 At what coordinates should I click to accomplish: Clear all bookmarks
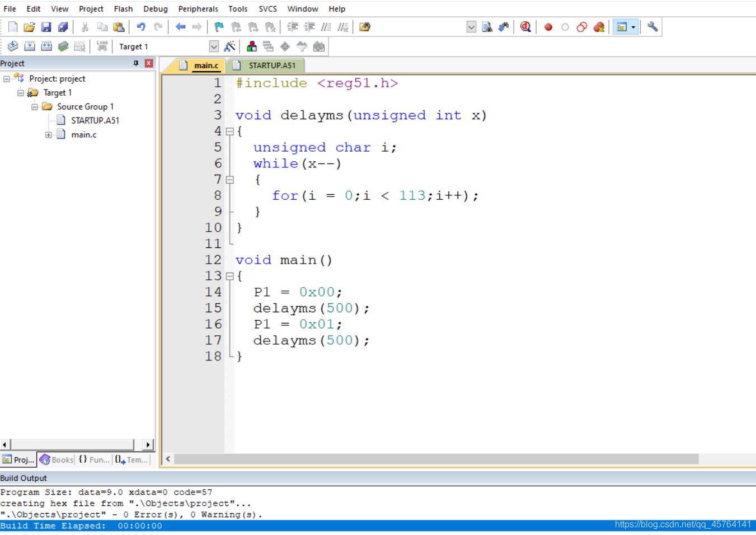(x=270, y=27)
